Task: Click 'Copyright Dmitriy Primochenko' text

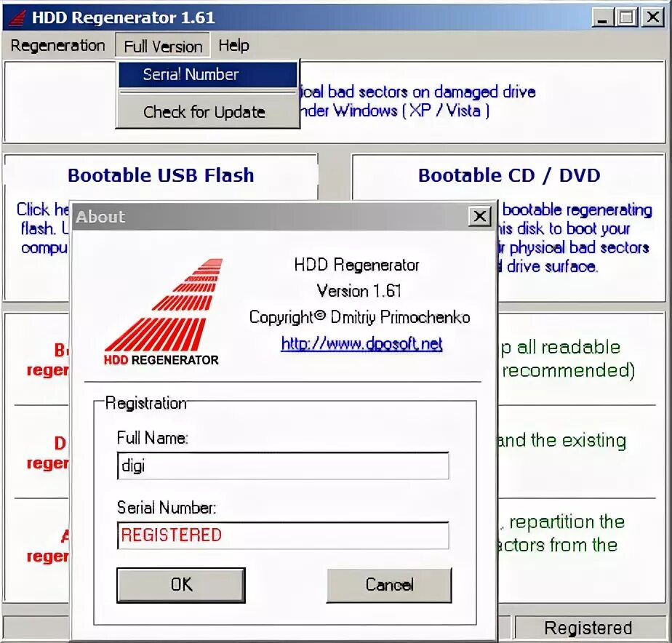Action: point(359,317)
